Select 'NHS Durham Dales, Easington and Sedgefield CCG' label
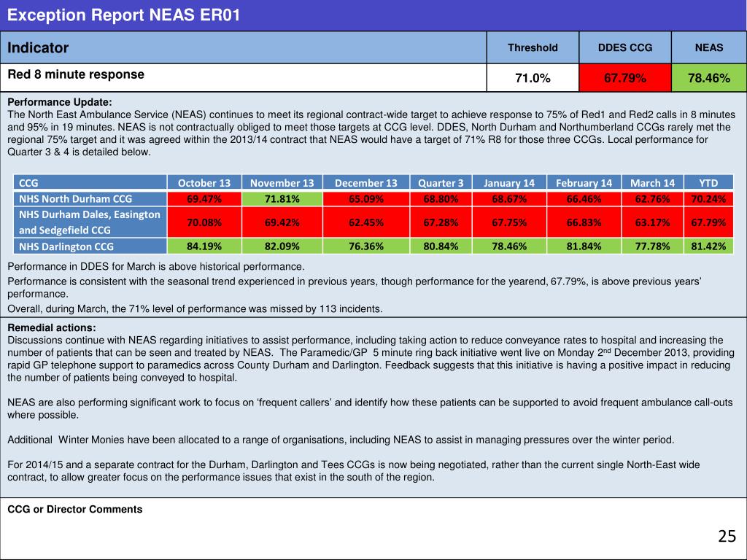The width and height of the screenshot is (747, 560). point(90,222)
